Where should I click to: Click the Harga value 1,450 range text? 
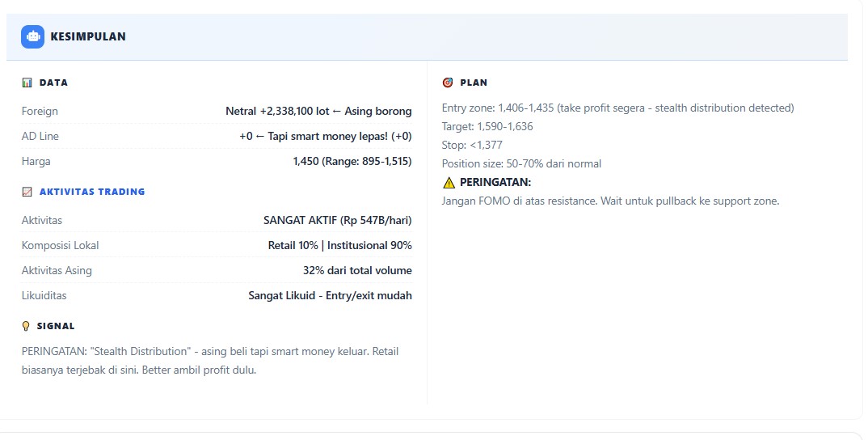coord(352,161)
